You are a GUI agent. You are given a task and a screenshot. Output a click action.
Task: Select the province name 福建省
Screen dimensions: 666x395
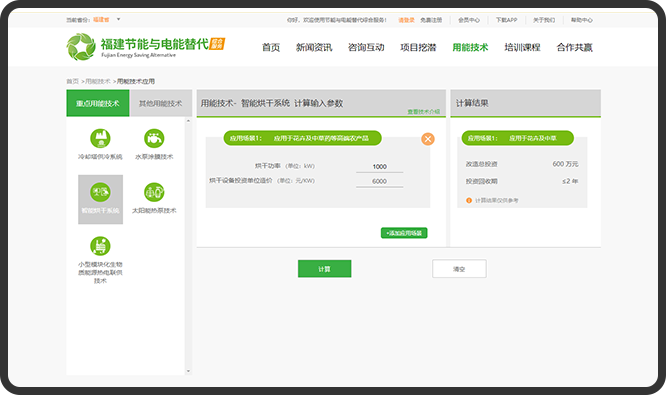(x=101, y=20)
